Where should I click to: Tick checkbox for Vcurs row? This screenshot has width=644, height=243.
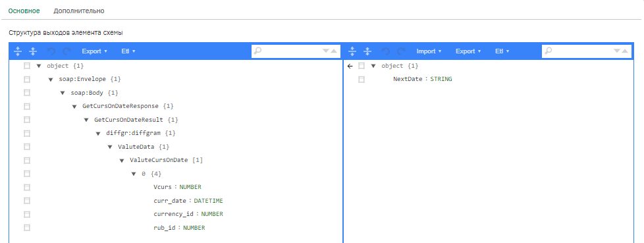point(27,187)
